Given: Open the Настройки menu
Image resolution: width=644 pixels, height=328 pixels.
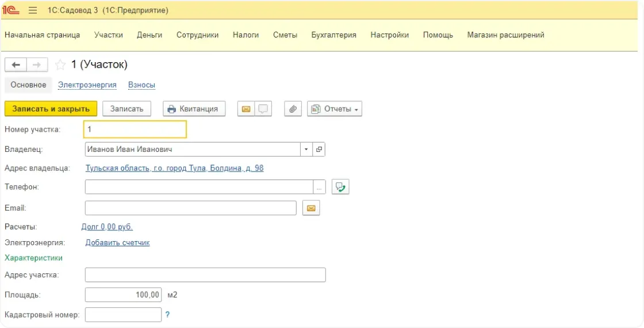Looking at the screenshot, I should pyautogui.click(x=390, y=35).
